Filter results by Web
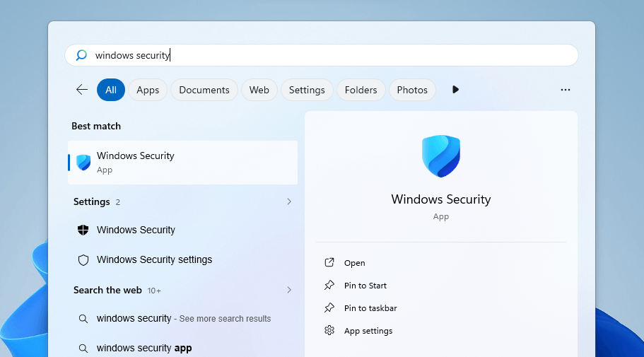Viewport: 644px width, 357px height. click(259, 90)
